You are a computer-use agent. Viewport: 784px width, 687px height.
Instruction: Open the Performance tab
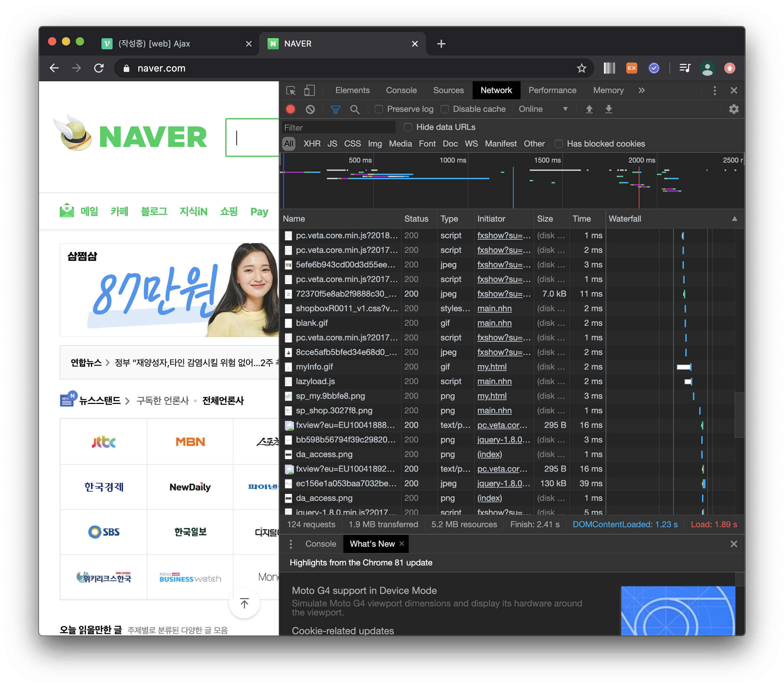[x=552, y=90]
